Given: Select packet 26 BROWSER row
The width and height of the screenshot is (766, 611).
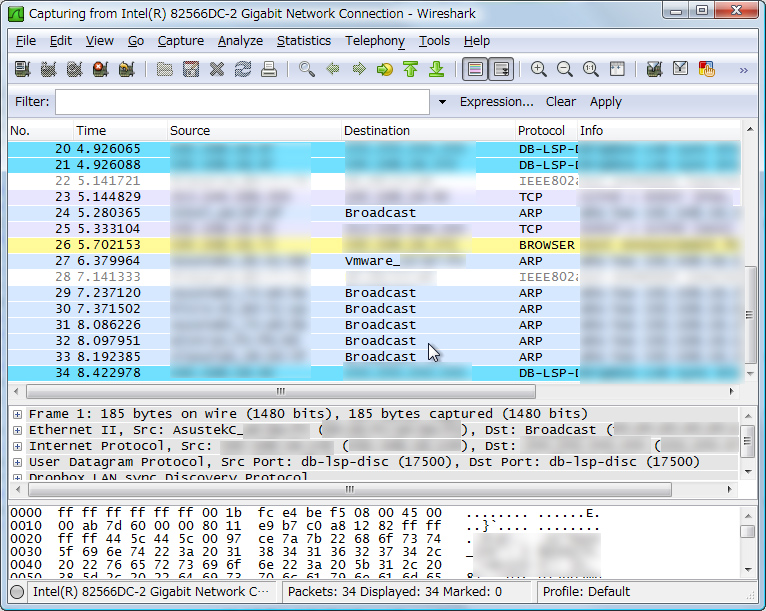Looking at the screenshot, I should [374, 245].
